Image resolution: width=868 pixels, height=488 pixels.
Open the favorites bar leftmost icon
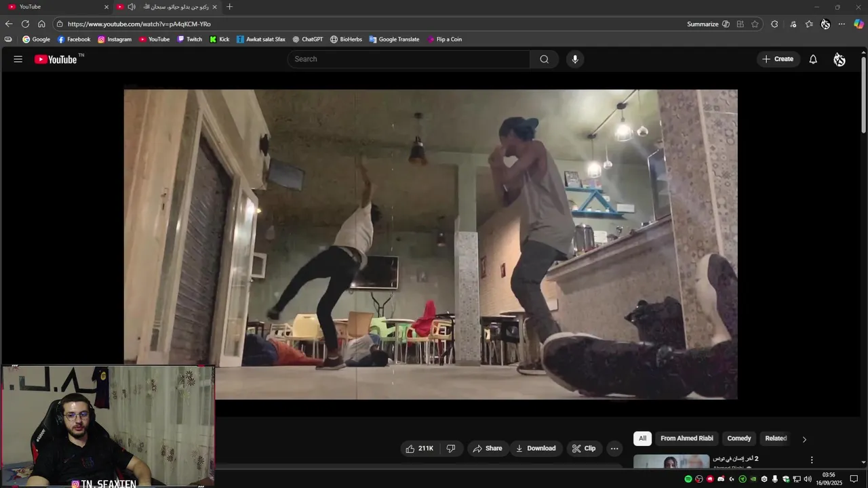click(8, 39)
